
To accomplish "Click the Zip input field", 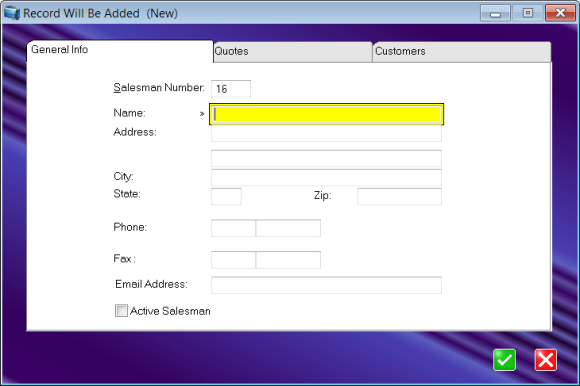I will tap(399, 196).
